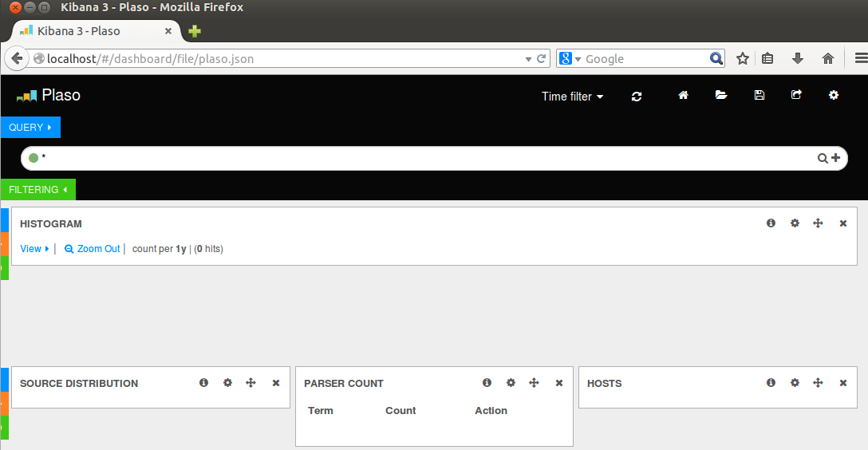Show info for Histogram panel
Image resolution: width=868 pixels, height=450 pixels.
coord(771,223)
